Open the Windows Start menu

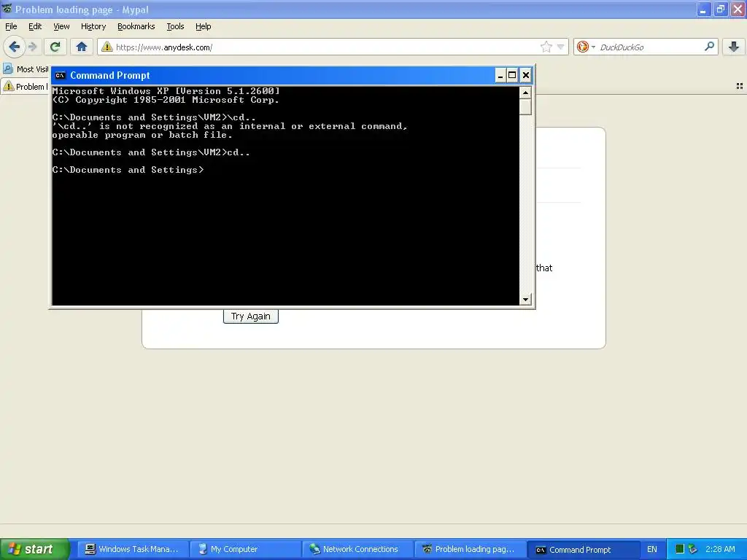35,549
